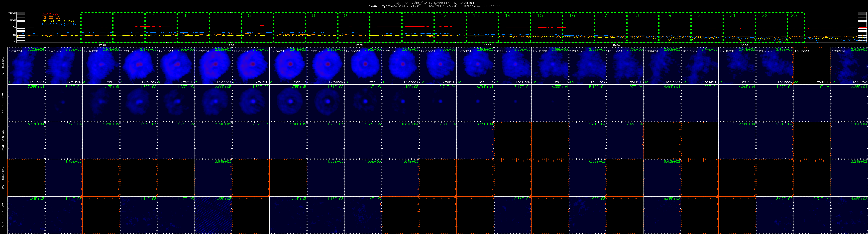
Task: Click the '25.0-50.0 keV' row label
Action: (x=3, y=177)
